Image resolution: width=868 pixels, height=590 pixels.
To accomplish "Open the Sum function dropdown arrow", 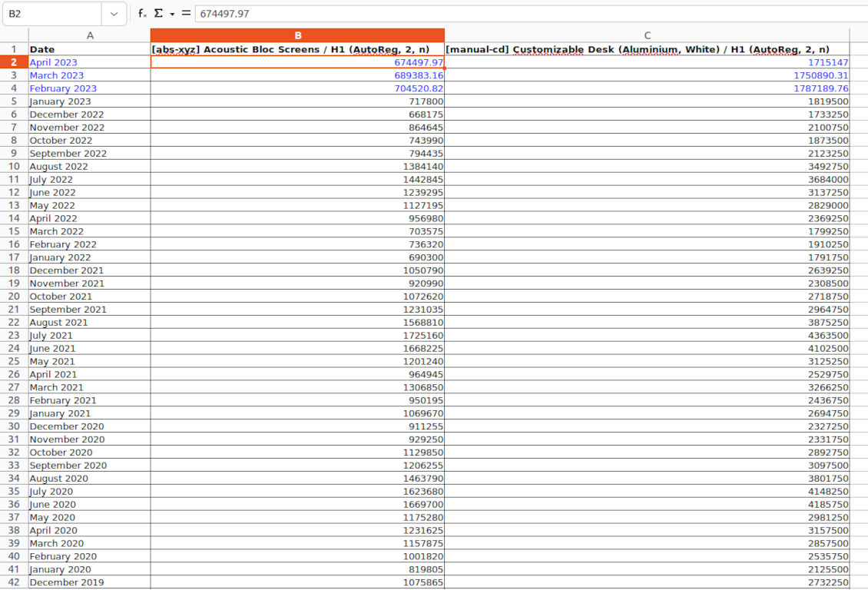I will (x=172, y=14).
